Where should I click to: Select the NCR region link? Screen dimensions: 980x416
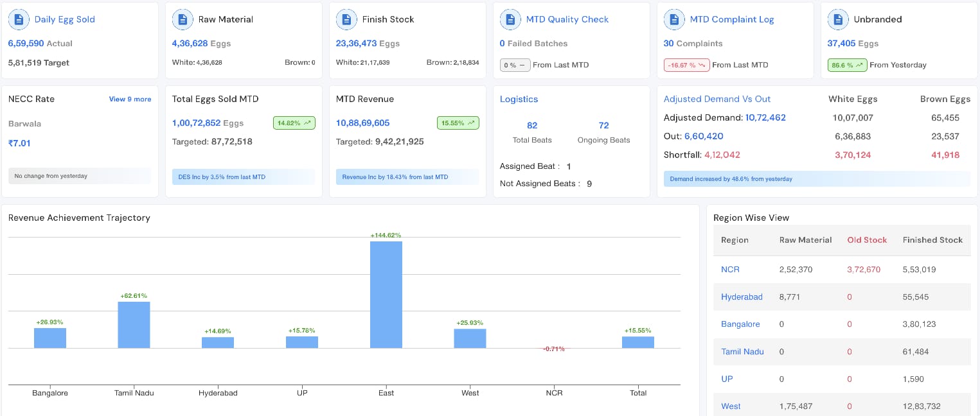(x=730, y=270)
